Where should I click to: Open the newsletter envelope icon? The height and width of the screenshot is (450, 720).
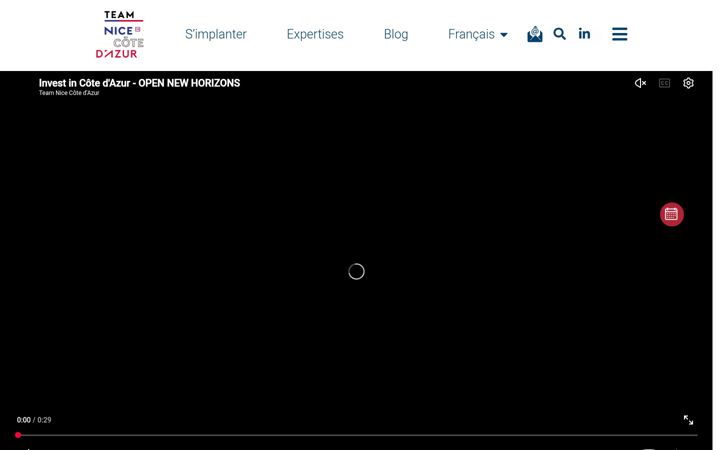coord(535,34)
